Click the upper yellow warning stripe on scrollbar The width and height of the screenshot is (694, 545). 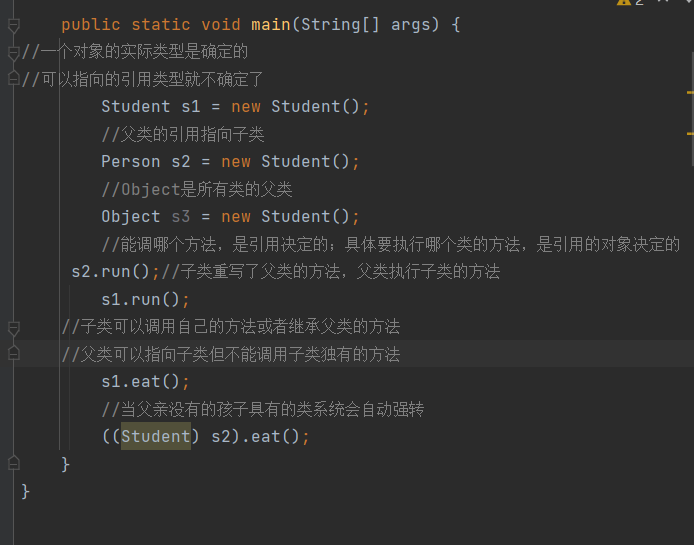coord(690,93)
